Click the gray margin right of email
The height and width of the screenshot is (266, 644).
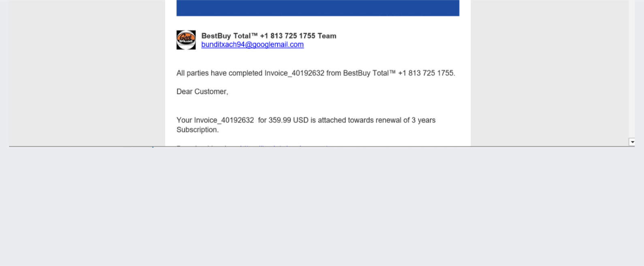pyautogui.click(x=550, y=73)
